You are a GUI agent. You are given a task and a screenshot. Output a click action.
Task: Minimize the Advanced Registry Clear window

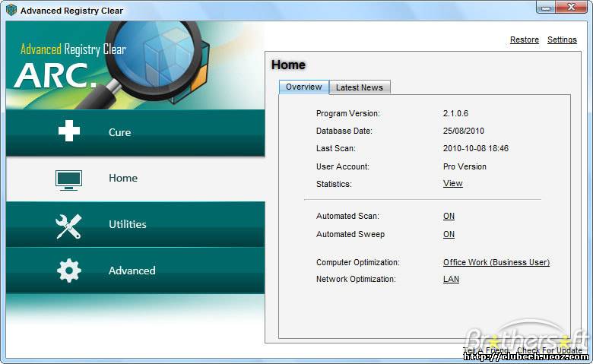pyautogui.click(x=546, y=8)
